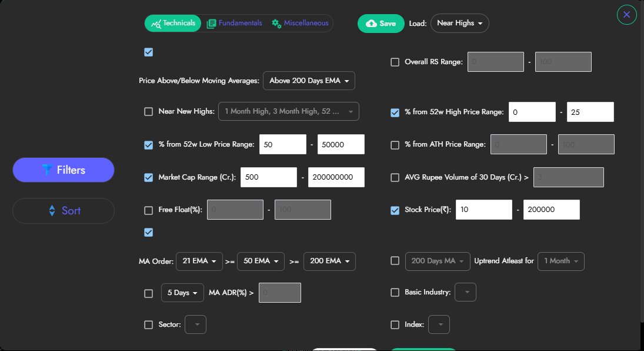
Task: Click the ATH Price Range maximum field
Action: (x=586, y=144)
